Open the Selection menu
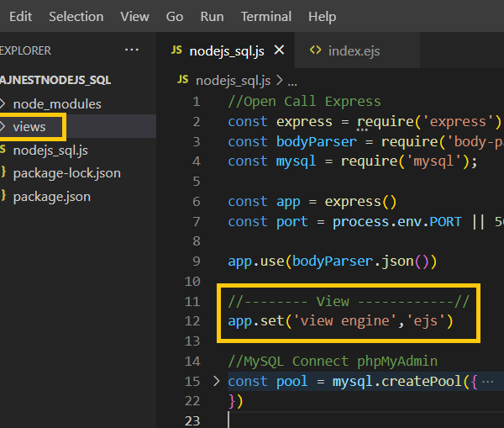Viewport: 504px width, 428px height. click(x=76, y=17)
